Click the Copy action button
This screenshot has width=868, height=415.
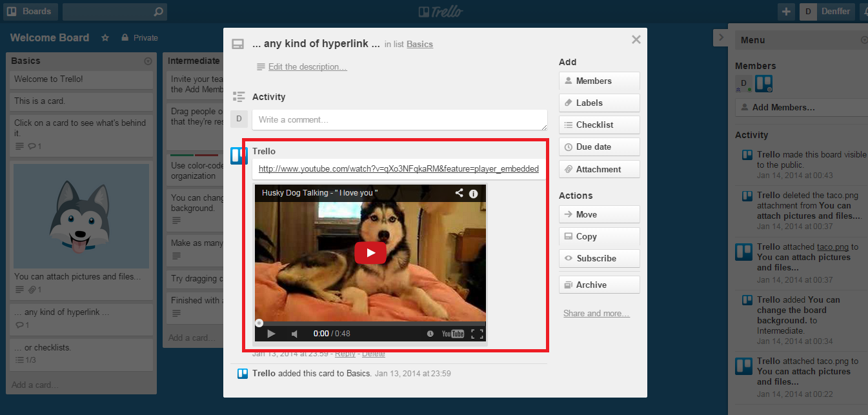pos(600,236)
